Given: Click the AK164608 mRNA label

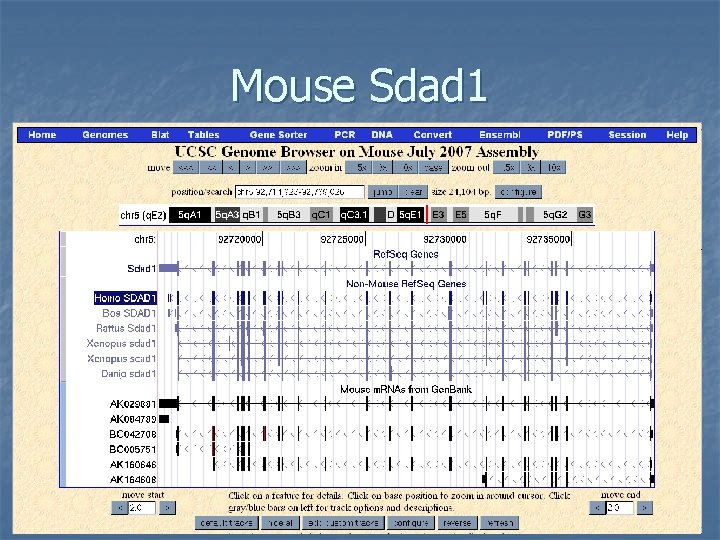Looking at the screenshot, I should (x=133, y=480).
